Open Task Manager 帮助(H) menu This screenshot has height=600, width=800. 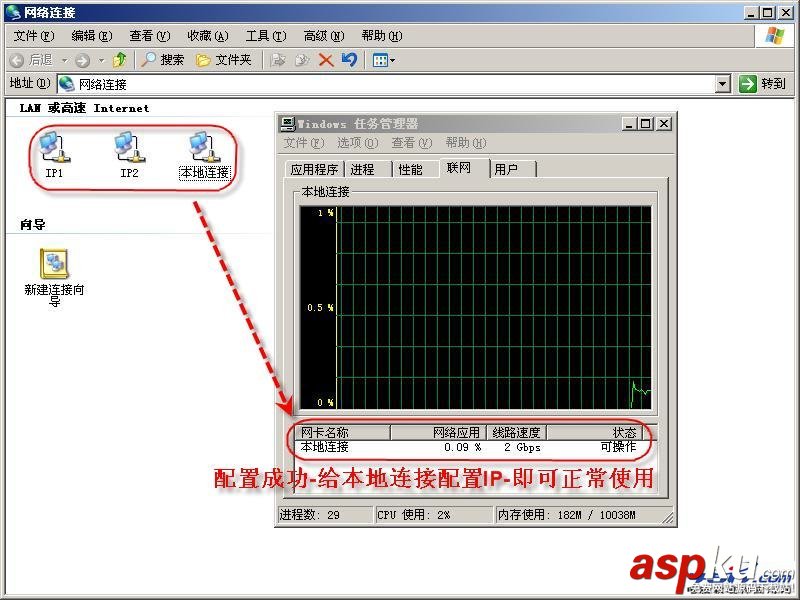point(466,143)
